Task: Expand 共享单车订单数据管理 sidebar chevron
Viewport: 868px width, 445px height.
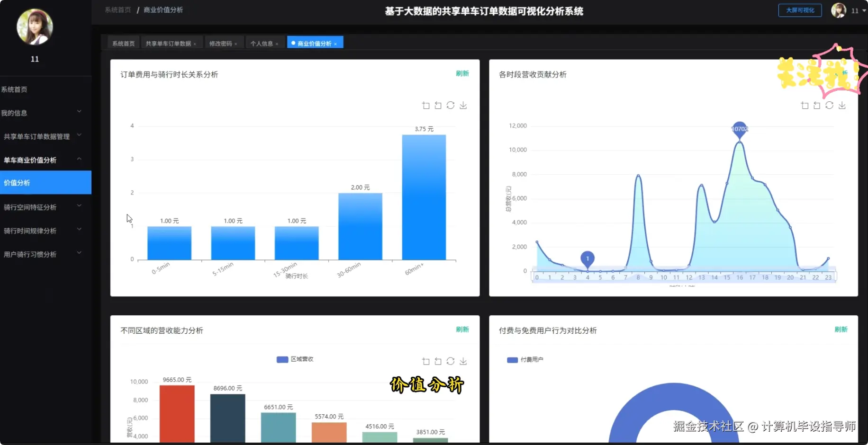Action: point(79,135)
